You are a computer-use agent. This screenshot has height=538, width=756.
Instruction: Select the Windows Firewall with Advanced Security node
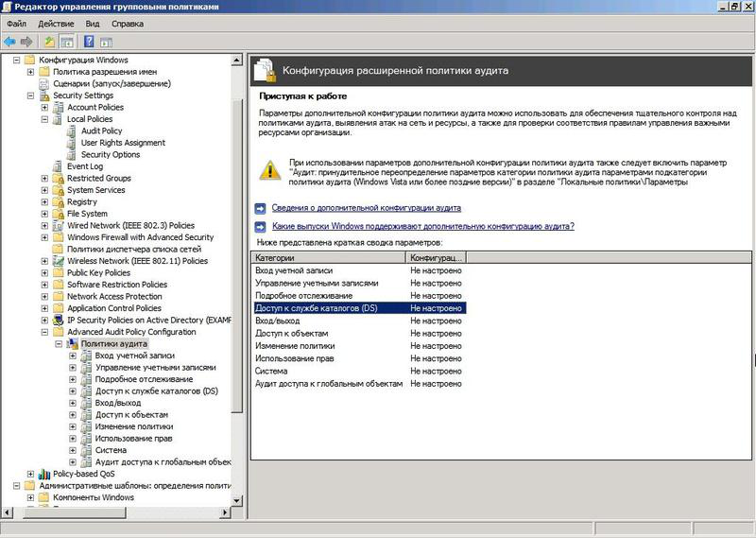click(140, 237)
